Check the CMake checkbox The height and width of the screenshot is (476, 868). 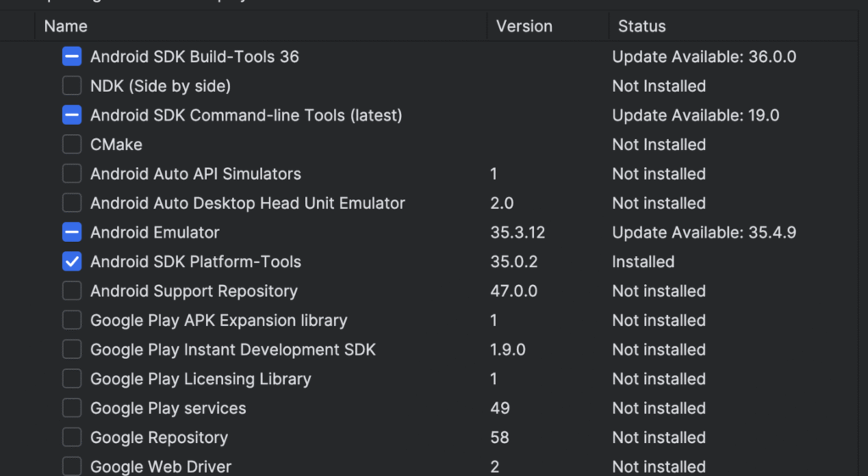click(72, 144)
